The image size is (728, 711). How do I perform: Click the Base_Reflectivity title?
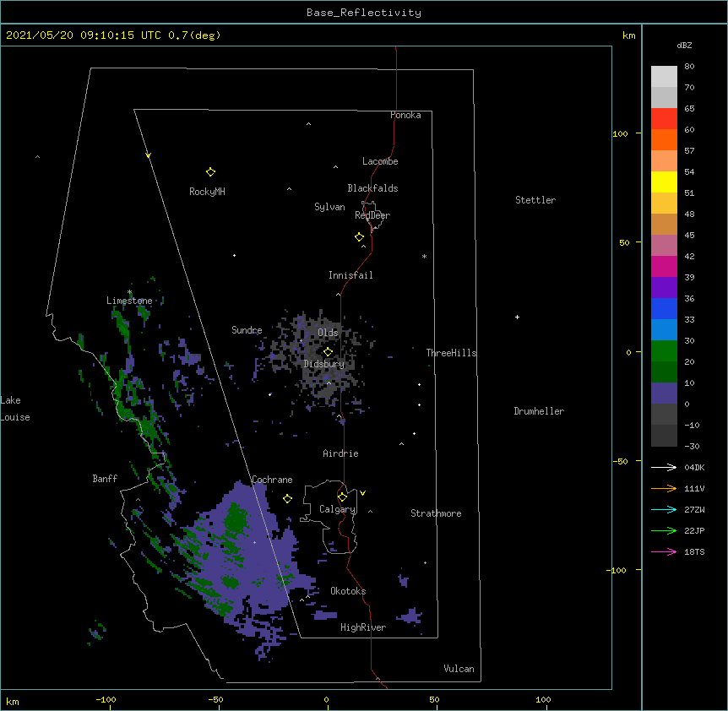(364, 13)
